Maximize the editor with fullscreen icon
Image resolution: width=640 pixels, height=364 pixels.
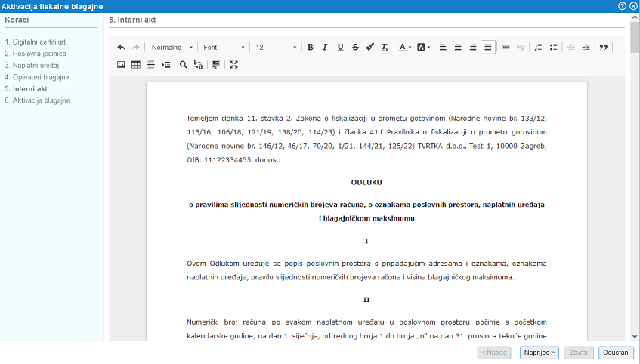[x=233, y=64]
